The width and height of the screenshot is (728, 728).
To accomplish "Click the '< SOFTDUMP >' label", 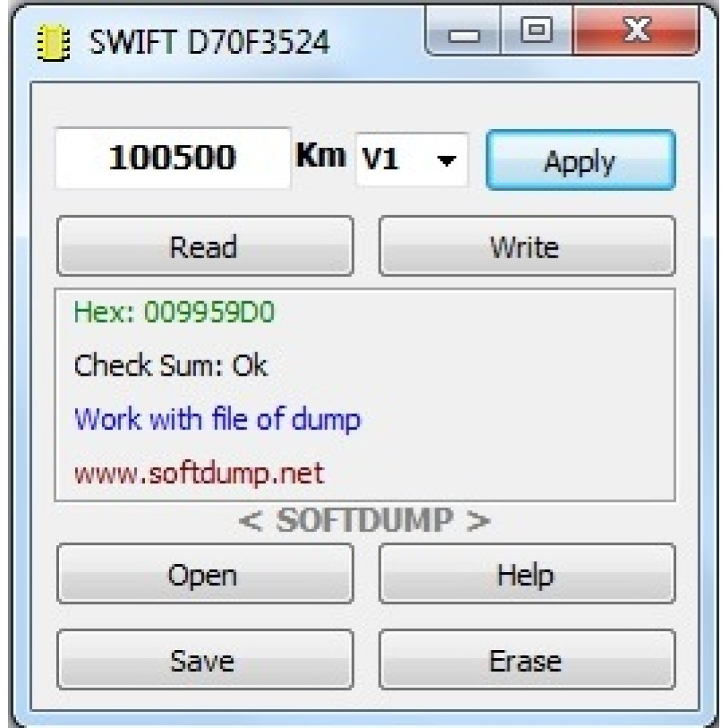I will tap(365, 520).
